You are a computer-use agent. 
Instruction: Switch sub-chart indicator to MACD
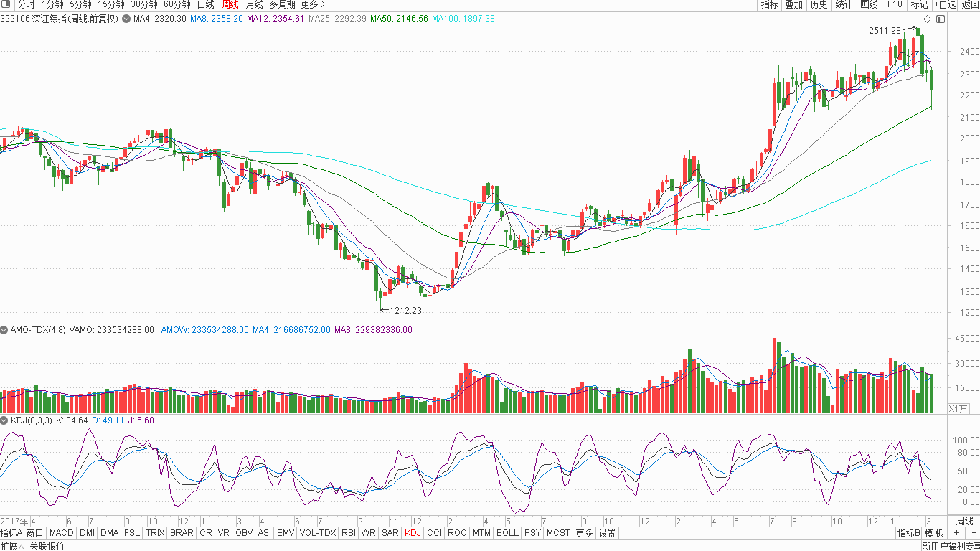tap(61, 533)
